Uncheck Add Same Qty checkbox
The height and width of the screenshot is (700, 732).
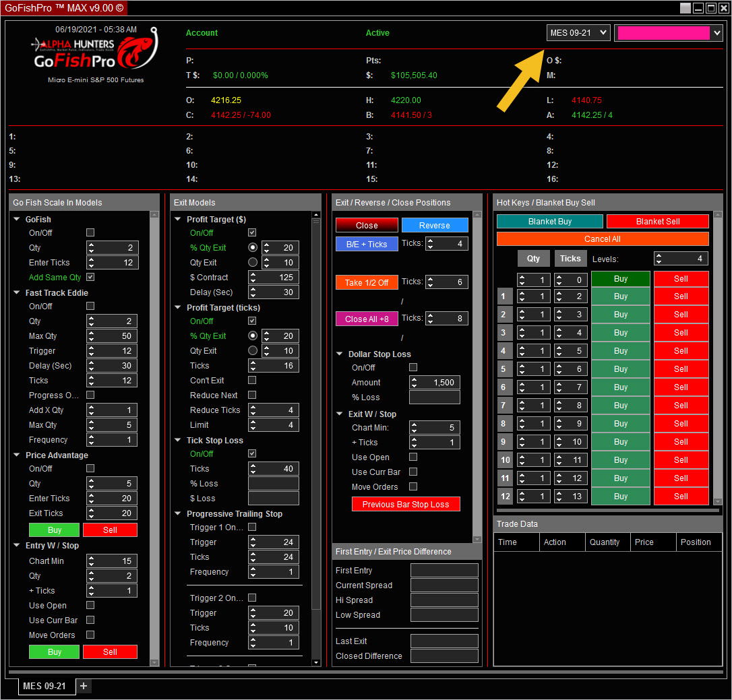point(90,277)
